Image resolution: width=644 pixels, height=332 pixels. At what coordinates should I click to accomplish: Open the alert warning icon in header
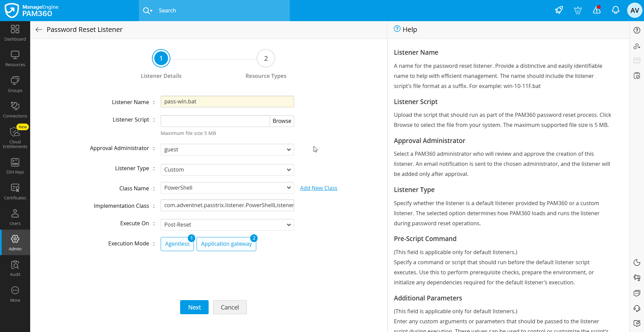click(x=597, y=10)
